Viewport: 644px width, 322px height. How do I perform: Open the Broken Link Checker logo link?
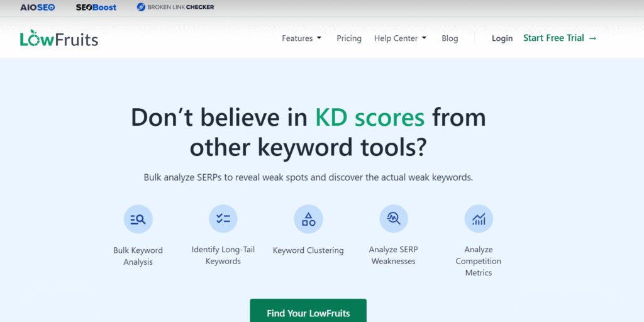pos(175,8)
